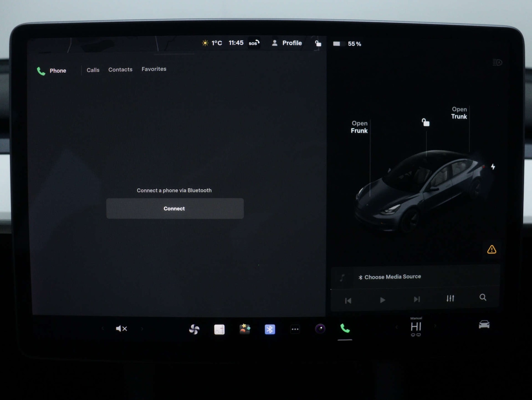Open audio equalizer settings icon

[x=450, y=298]
